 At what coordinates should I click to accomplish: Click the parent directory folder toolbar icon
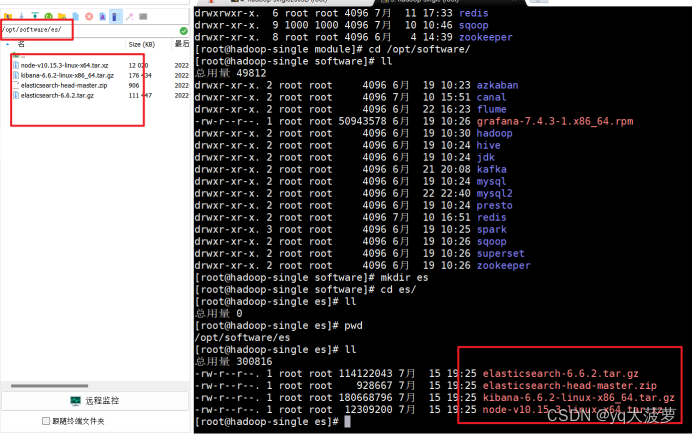pos(8,16)
